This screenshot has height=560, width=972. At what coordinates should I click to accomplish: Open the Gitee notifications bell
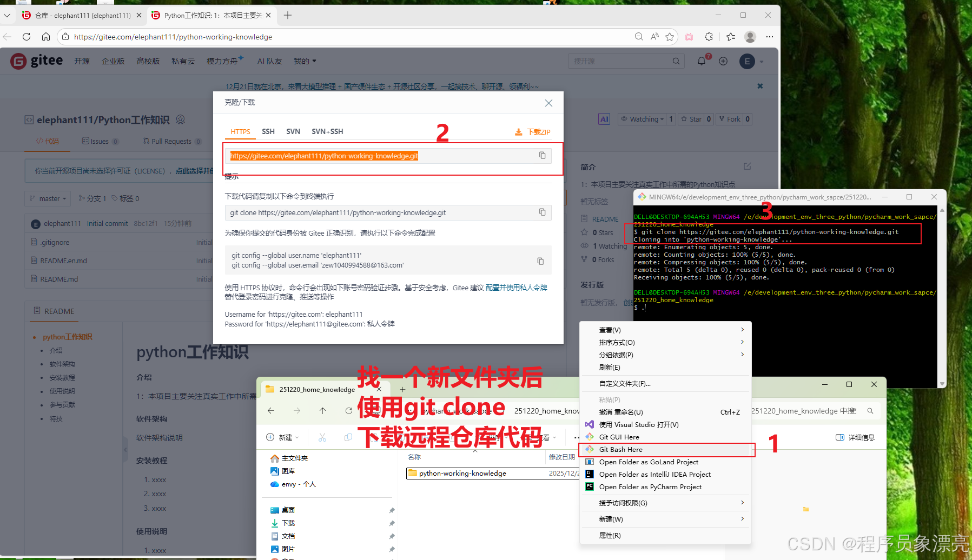pyautogui.click(x=702, y=61)
